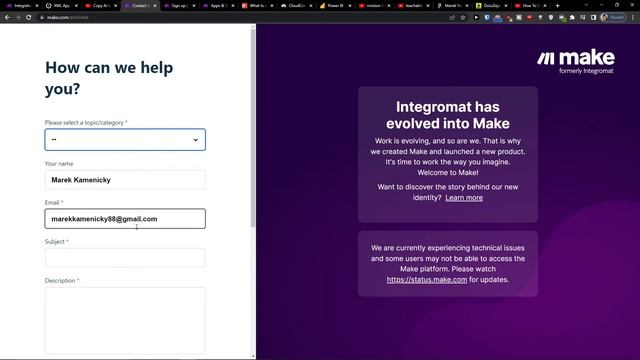Toggle the browser side panel icon
640x360 pixels.
tap(593, 18)
